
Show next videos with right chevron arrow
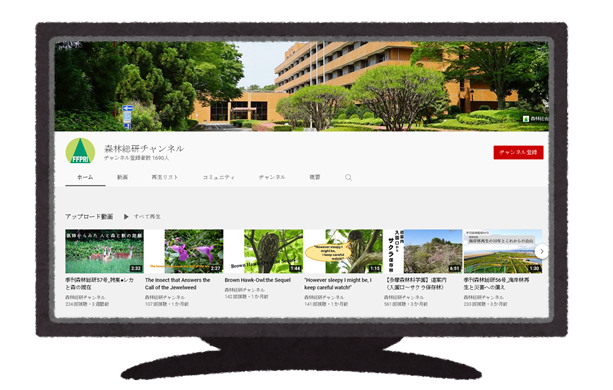click(x=541, y=252)
